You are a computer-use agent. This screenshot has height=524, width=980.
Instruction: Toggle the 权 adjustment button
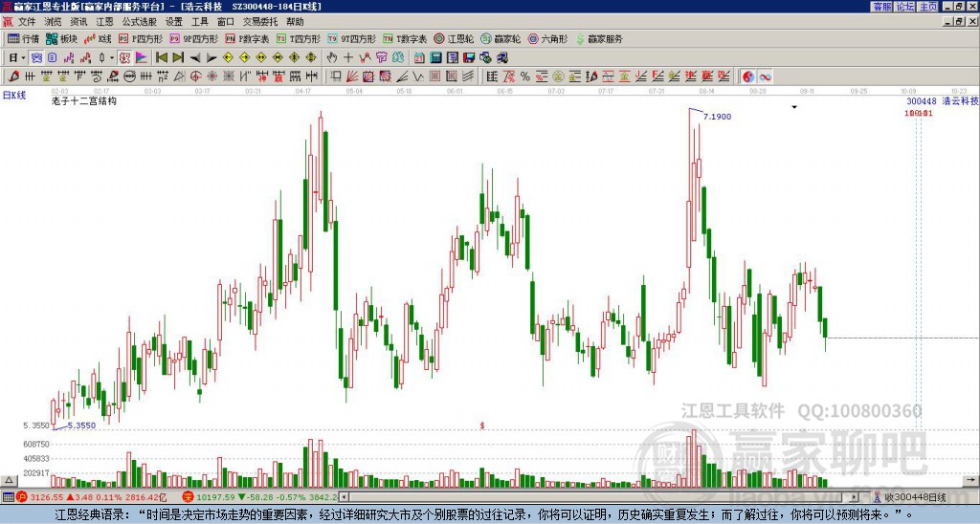(x=124, y=57)
